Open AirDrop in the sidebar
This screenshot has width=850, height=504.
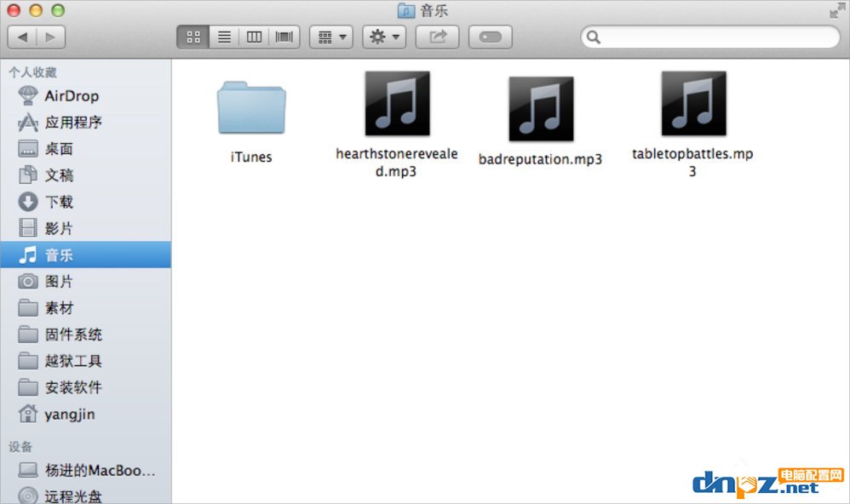click(86, 96)
